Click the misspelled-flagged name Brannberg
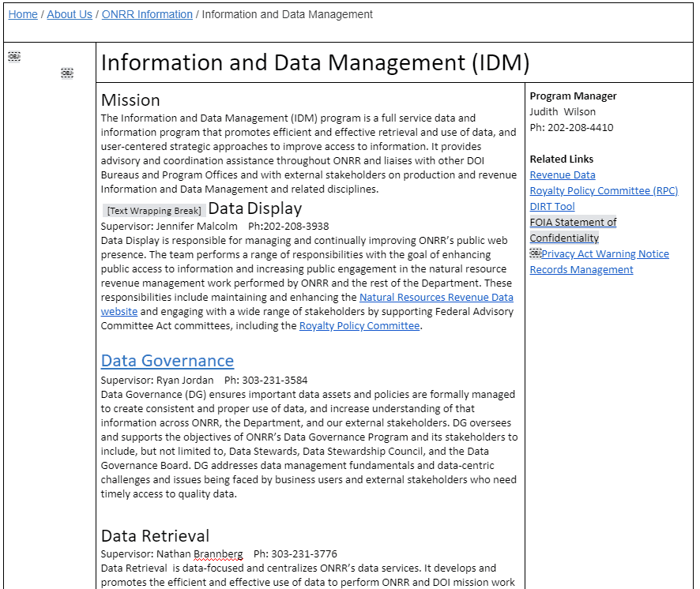This screenshot has height=589, width=700. 218,553
